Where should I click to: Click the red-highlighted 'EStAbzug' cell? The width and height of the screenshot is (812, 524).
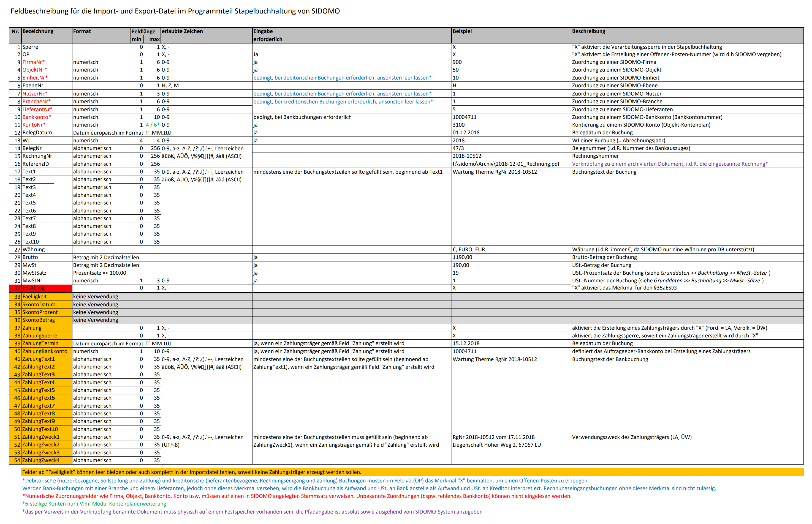47,288
